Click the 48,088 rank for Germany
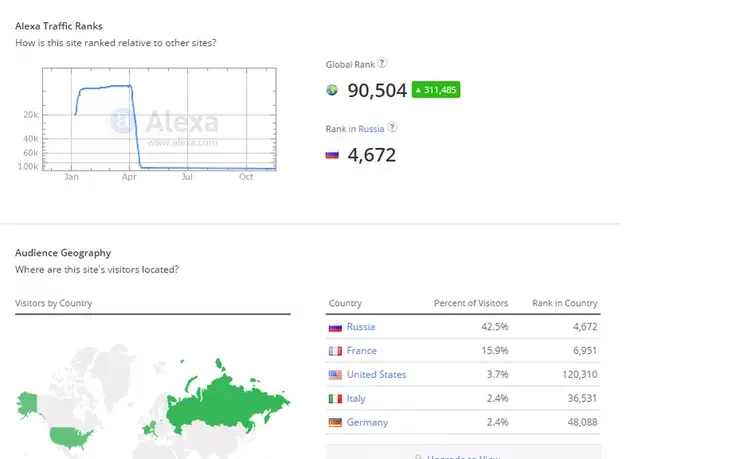This screenshot has width=732, height=459. 583,422
